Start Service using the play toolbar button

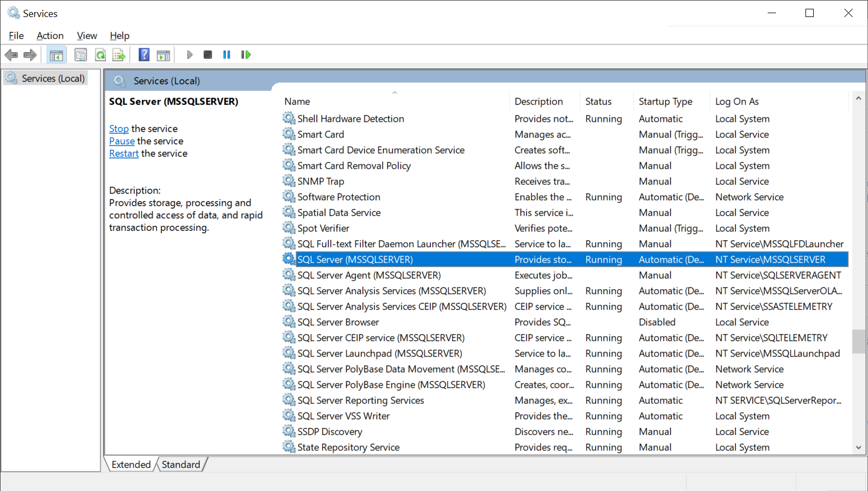190,55
